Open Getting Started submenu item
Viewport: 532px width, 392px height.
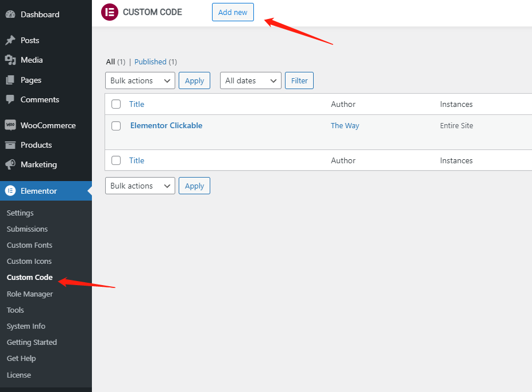[x=32, y=342]
